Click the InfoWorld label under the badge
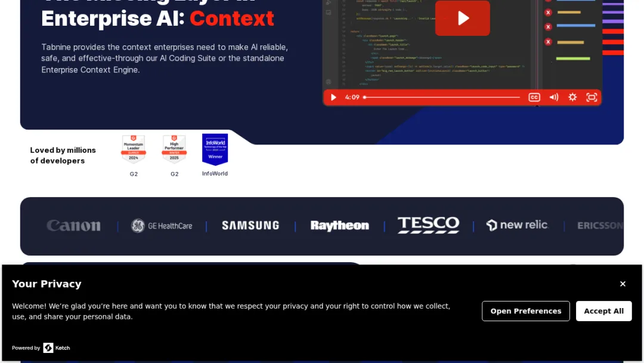 (x=215, y=174)
